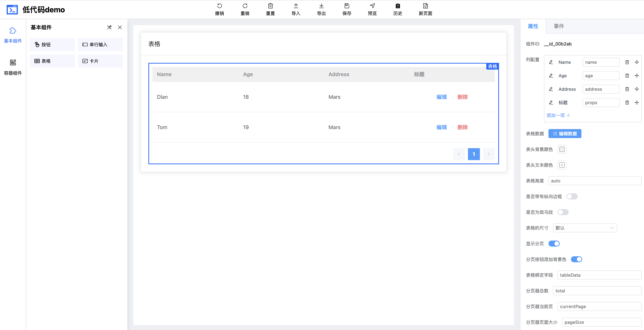This screenshot has height=330, width=644.
Task: Click the undo (撤销) toolbar icon
Action: click(x=219, y=6)
